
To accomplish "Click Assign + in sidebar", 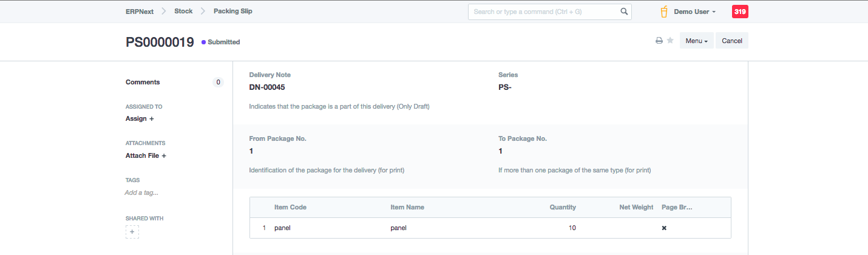I will coord(140,119).
